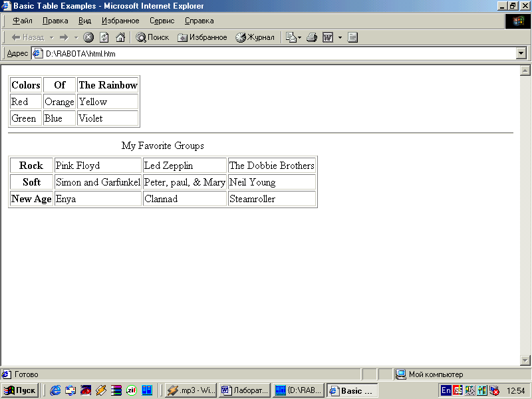The width and height of the screenshot is (532, 399).
Task: Click the zif quick launch icon
Action: (131, 390)
